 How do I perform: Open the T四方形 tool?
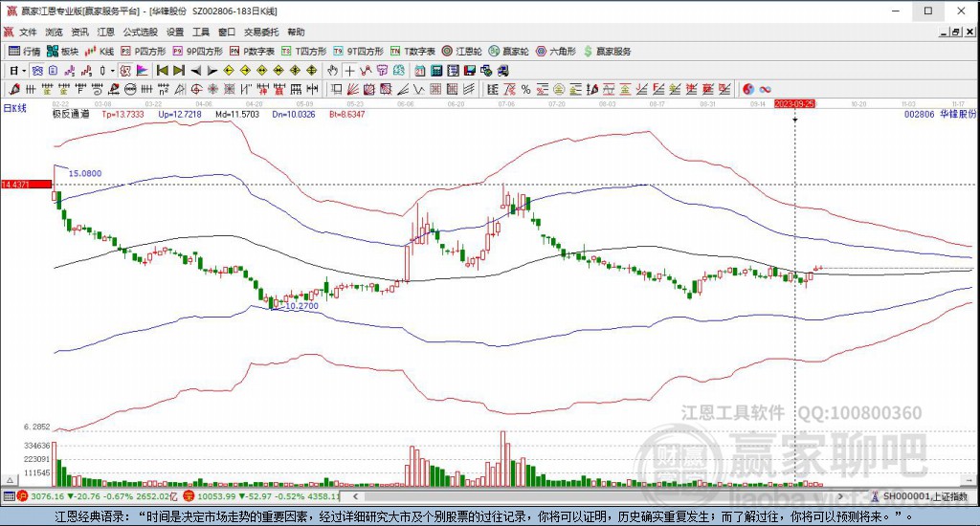point(303,52)
